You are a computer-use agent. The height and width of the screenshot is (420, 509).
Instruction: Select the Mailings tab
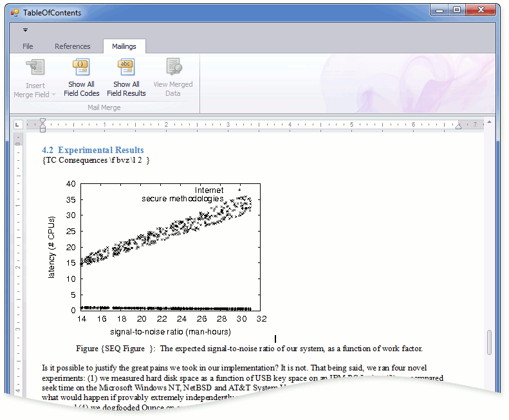click(124, 46)
